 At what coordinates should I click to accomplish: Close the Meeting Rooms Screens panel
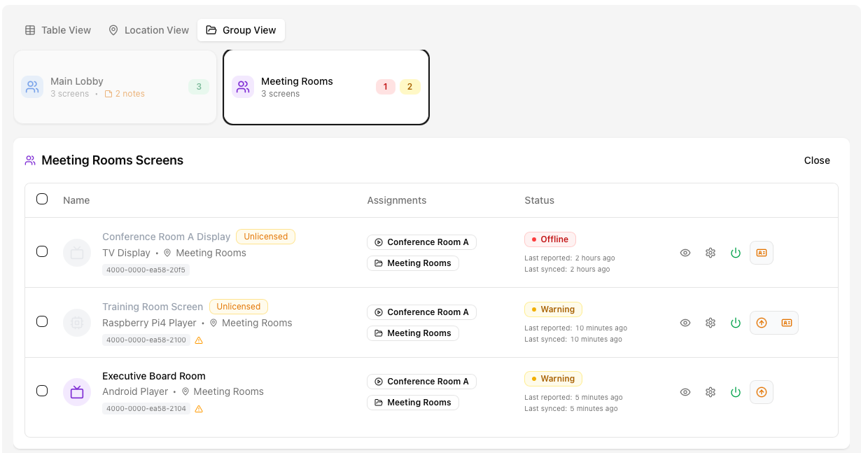point(816,160)
